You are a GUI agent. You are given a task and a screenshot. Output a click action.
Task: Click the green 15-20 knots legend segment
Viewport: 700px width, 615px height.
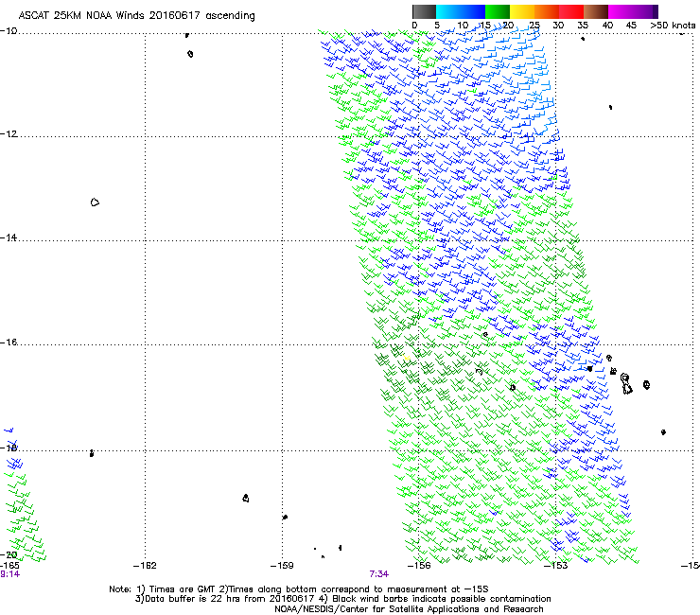[x=498, y=11]
